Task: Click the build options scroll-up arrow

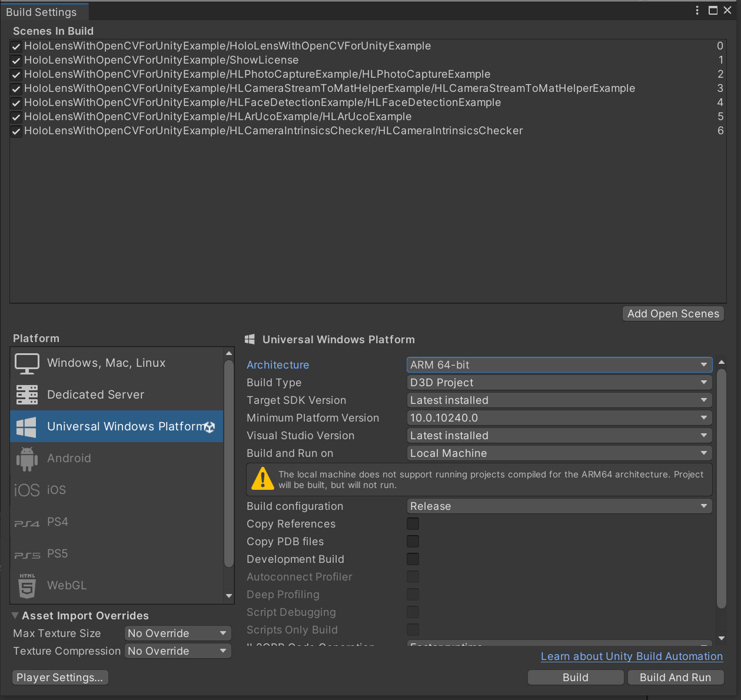Action: [x=722, y=362]
